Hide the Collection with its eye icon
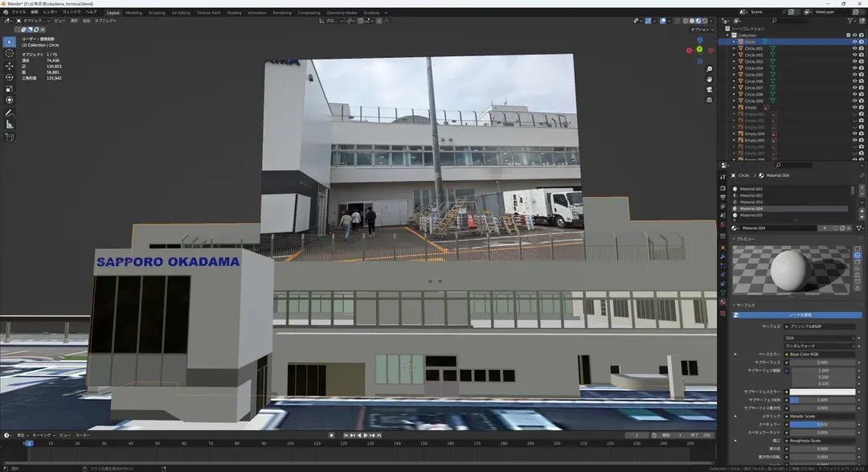This screenshot has height=472, width=868. coord(854,35)
